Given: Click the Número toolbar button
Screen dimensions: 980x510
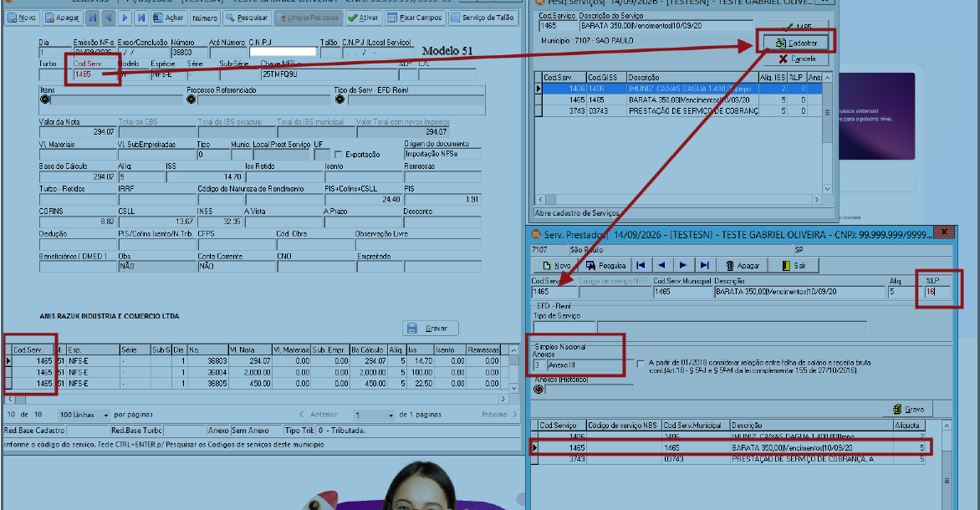Looking at the screenshot, I should click(x=204, y=18).
